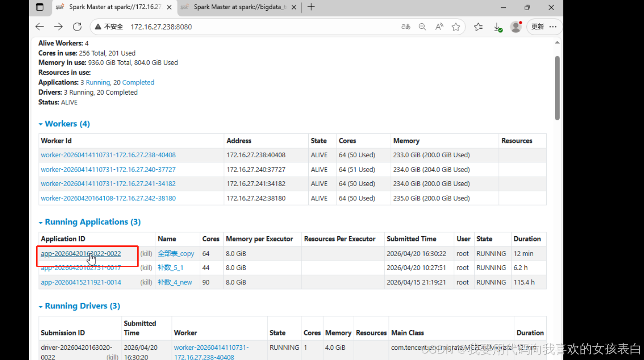Open worker 172.16.27.241-34182 link
The width and height of the screenshot is (644, 360).
click(x=108, y=184)
